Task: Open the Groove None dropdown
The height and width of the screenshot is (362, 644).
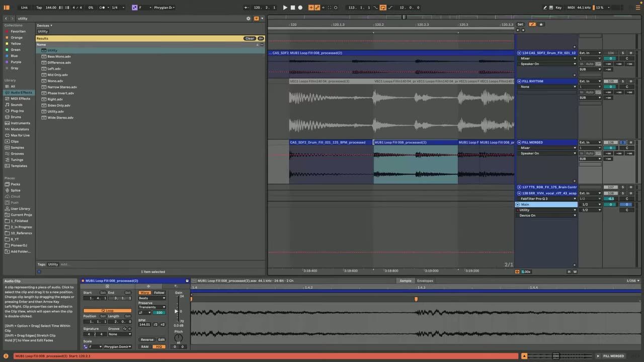Action: coord(120,334)
